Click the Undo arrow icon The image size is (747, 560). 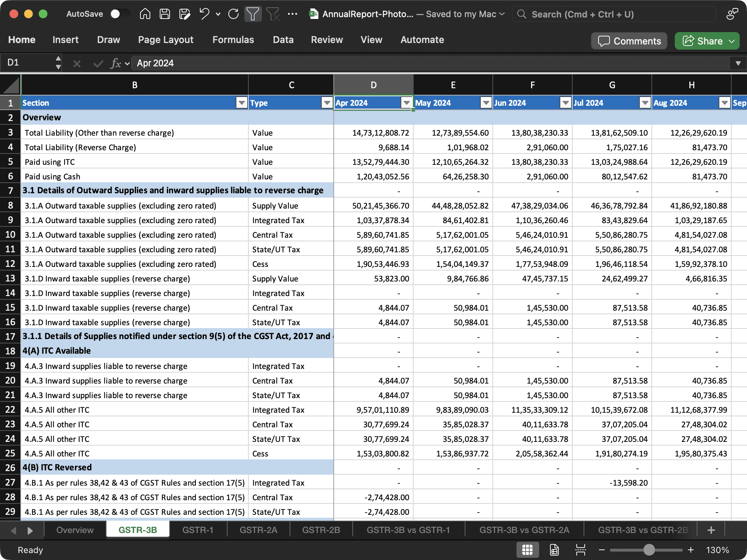(x=204, y=14)
